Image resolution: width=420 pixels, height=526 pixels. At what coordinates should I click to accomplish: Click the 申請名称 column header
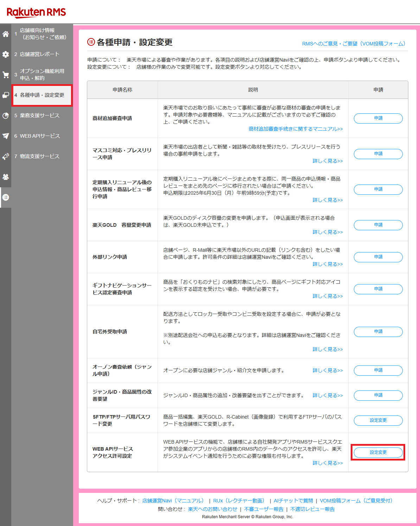coord(122,90)
